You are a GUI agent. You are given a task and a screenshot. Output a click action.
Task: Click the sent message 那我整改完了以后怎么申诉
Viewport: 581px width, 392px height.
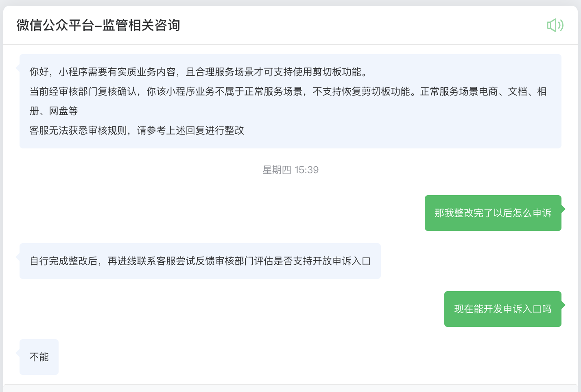(493, 213)
